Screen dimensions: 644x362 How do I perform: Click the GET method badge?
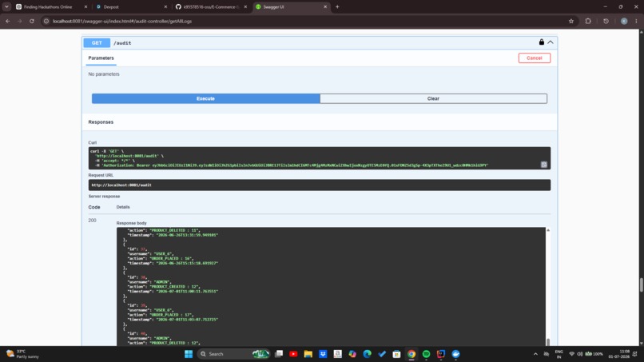point(97,42)
